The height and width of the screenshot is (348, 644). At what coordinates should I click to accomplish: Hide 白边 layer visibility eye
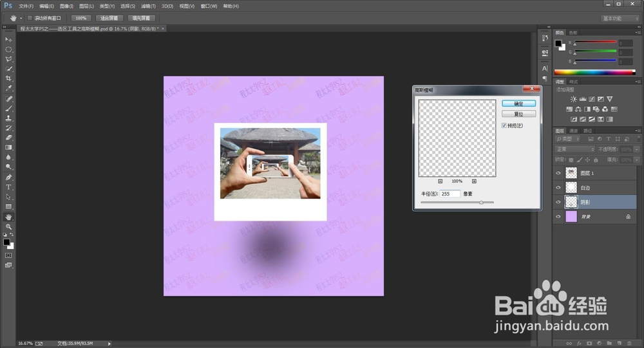click(558, 188)
